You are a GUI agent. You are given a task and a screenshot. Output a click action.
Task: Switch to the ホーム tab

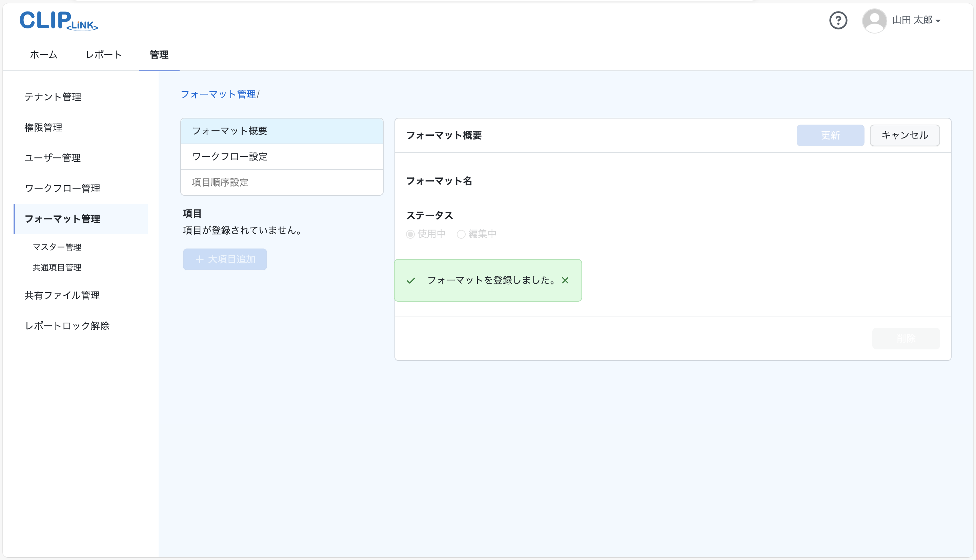(43, 55)
